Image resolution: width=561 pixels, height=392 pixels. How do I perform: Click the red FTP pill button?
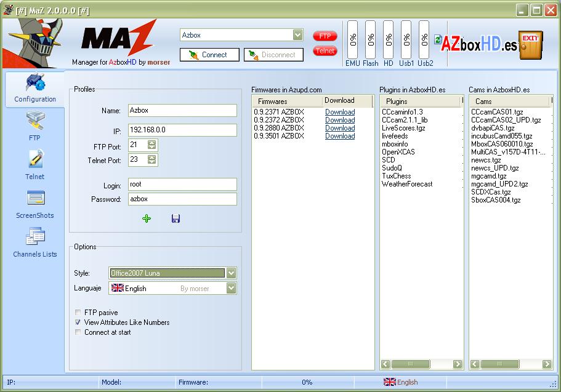click(325, 36)
